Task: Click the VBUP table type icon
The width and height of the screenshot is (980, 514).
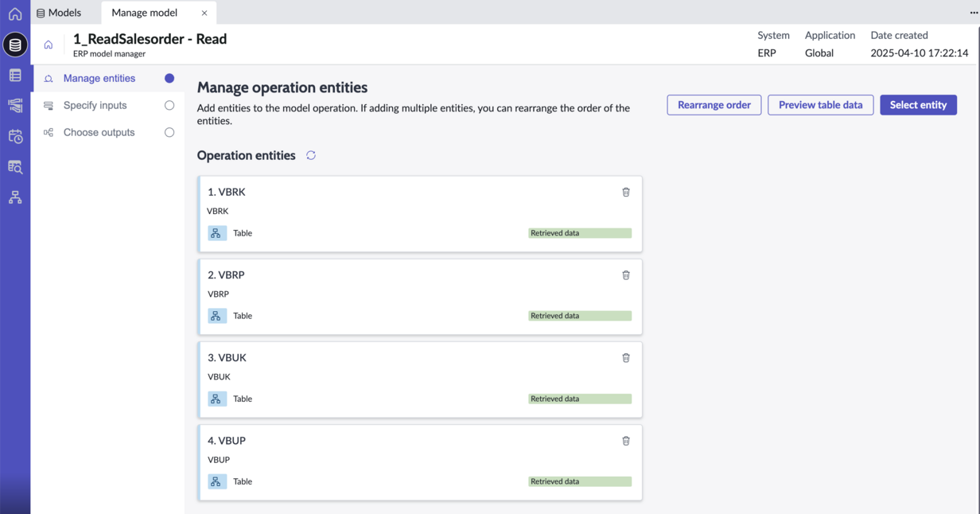Action: [x=217, y=481]
